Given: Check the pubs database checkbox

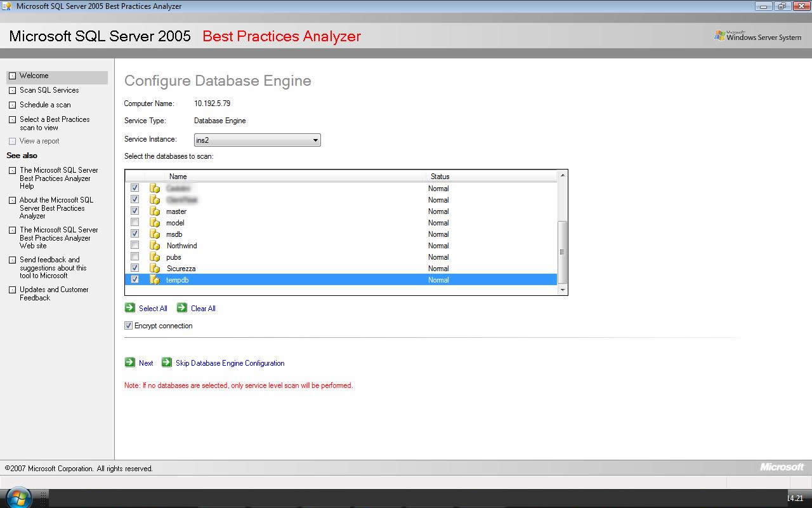Looking at the screenshot, I should click(x=134, y=257).
